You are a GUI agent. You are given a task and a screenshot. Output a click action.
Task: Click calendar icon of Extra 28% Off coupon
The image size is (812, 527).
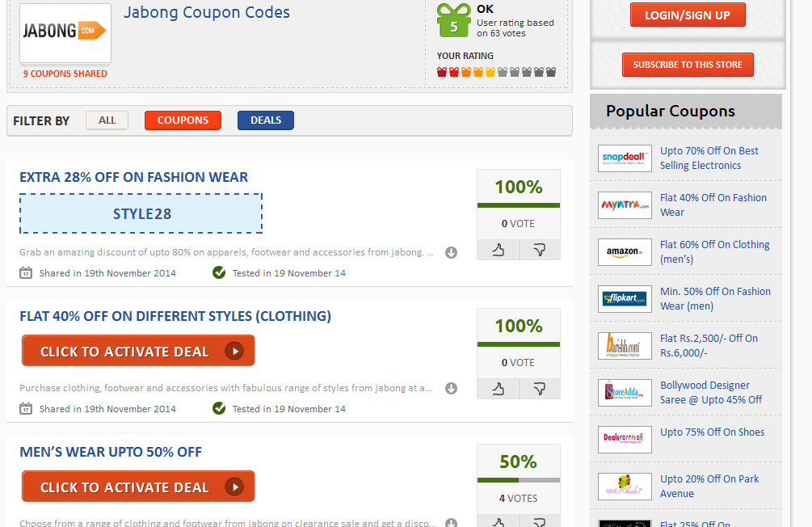coord(26,272)
